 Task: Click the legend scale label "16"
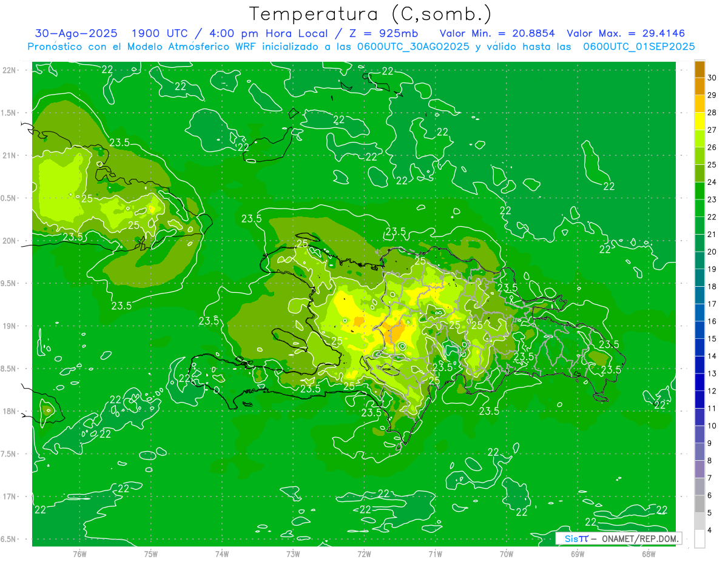tap(712, 321)
